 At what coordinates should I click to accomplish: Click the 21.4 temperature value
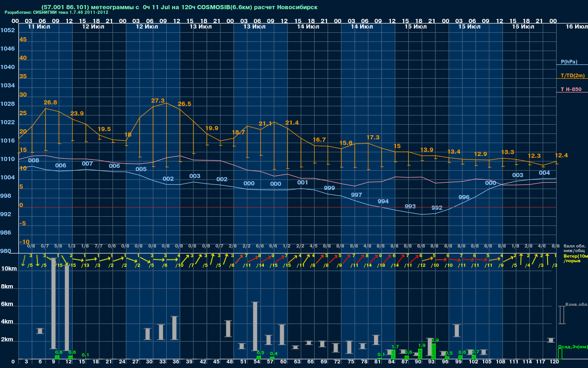[x=292, y=122]
